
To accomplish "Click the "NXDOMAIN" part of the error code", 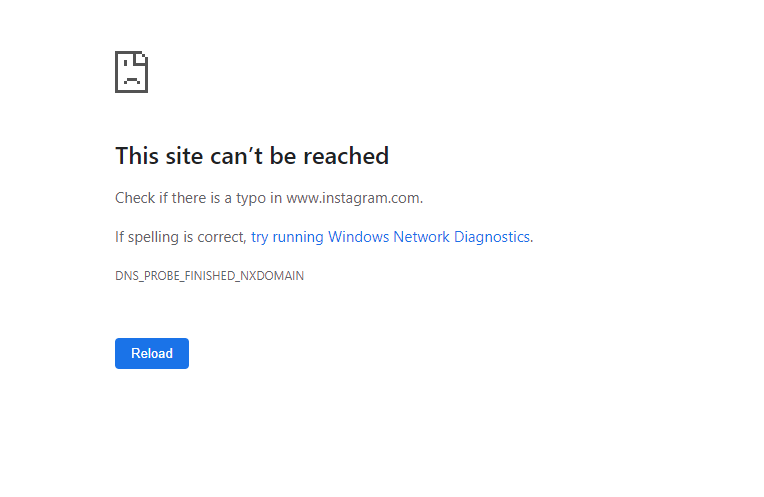I will tap(272, 276).
